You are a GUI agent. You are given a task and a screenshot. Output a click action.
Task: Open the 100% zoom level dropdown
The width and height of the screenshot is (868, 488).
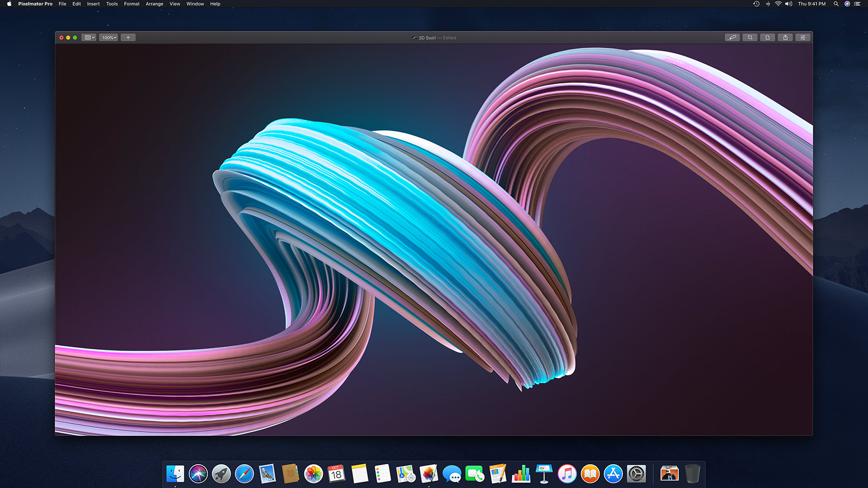click(108, 37)
